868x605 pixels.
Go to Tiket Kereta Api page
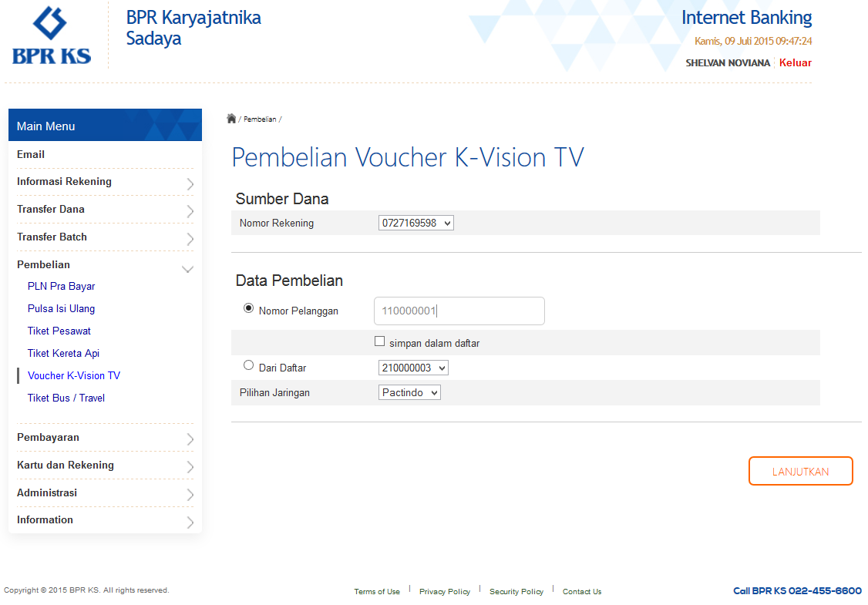(x=63, y=353)
